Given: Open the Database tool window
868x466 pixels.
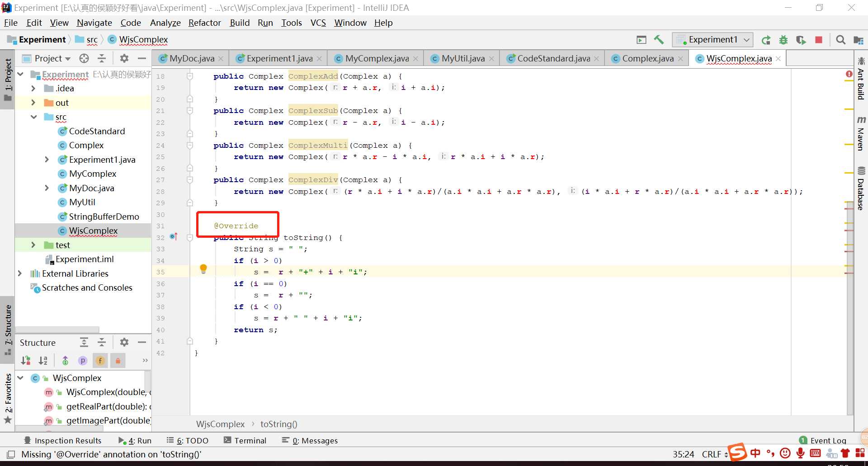Looking at the screenshot, I should tap(861, 188).
